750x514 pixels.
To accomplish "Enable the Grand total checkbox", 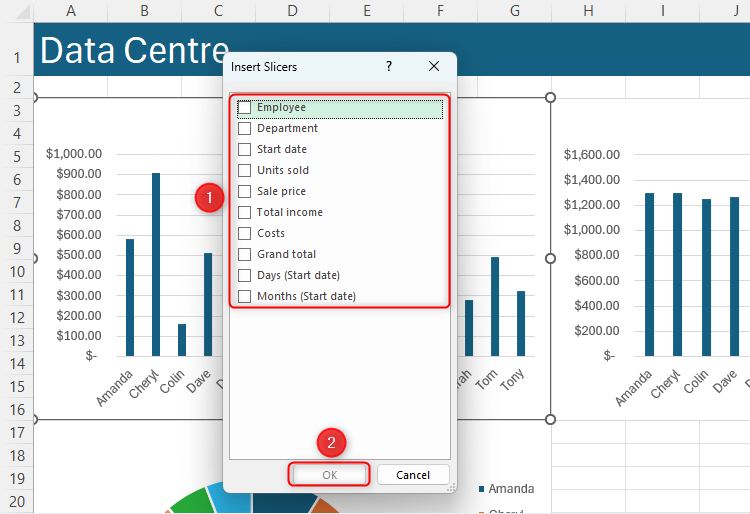I will [245, 254].
